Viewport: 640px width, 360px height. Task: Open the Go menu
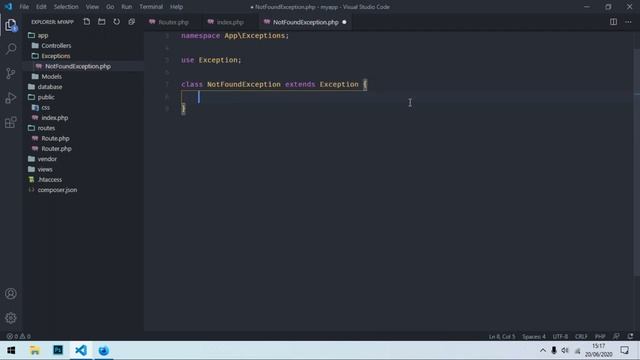tap(110, 7)
